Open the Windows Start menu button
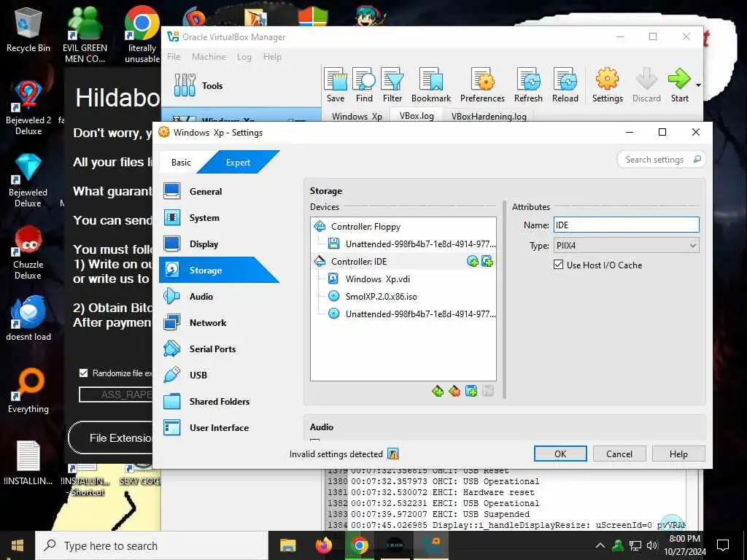The height and width of the screenshot is (560, 747). 18,545
